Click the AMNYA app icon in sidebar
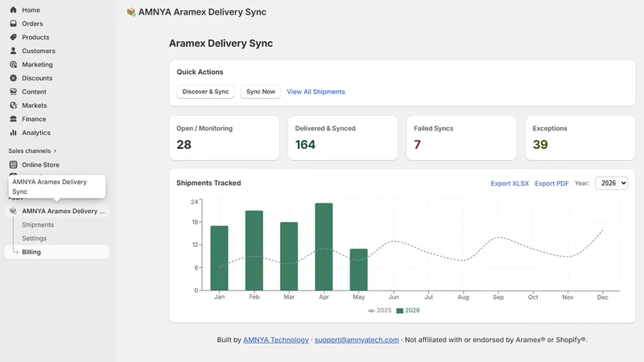 (x=13, y=211)
